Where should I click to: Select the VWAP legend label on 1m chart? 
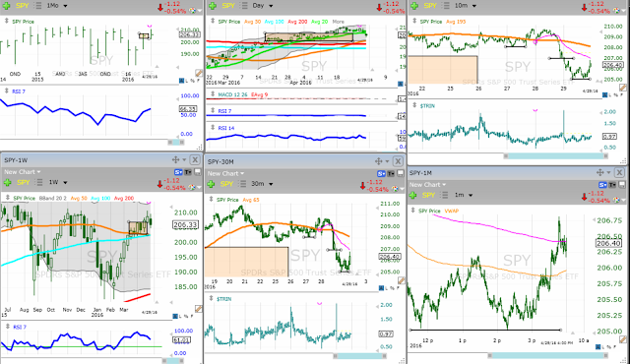click(x=452, y=211)
